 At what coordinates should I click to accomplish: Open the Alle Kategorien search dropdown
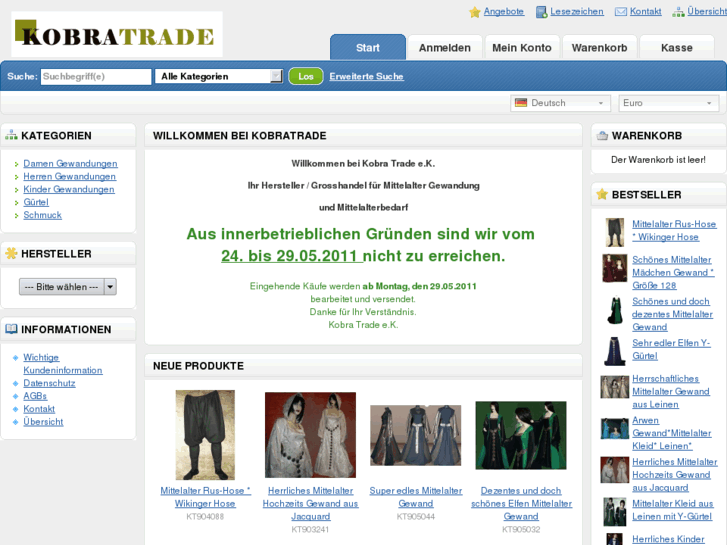pos(219,76)
